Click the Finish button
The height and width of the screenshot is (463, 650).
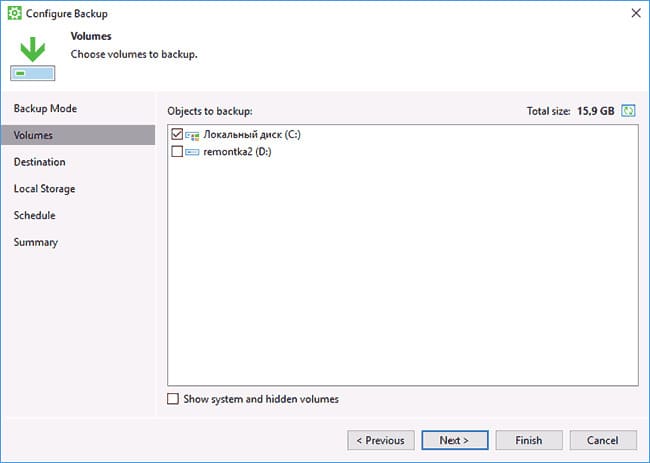[x=529, y=440]
